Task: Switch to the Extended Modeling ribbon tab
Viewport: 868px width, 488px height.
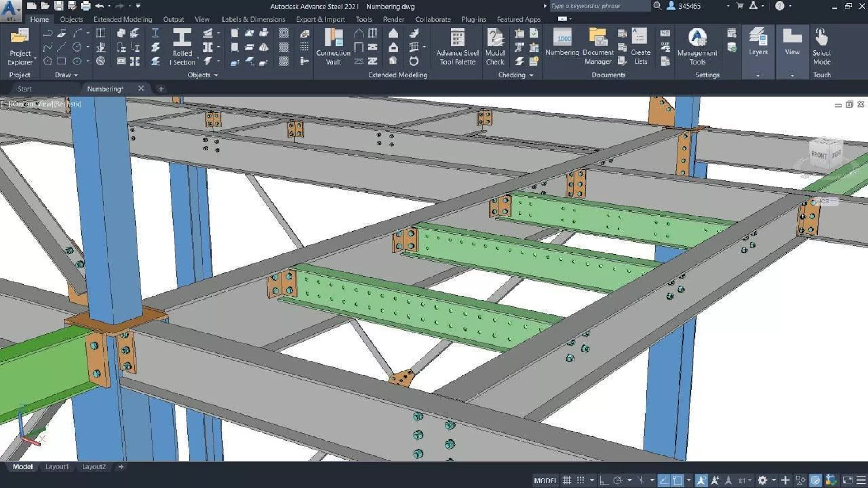Action: [x=123, y=19]
